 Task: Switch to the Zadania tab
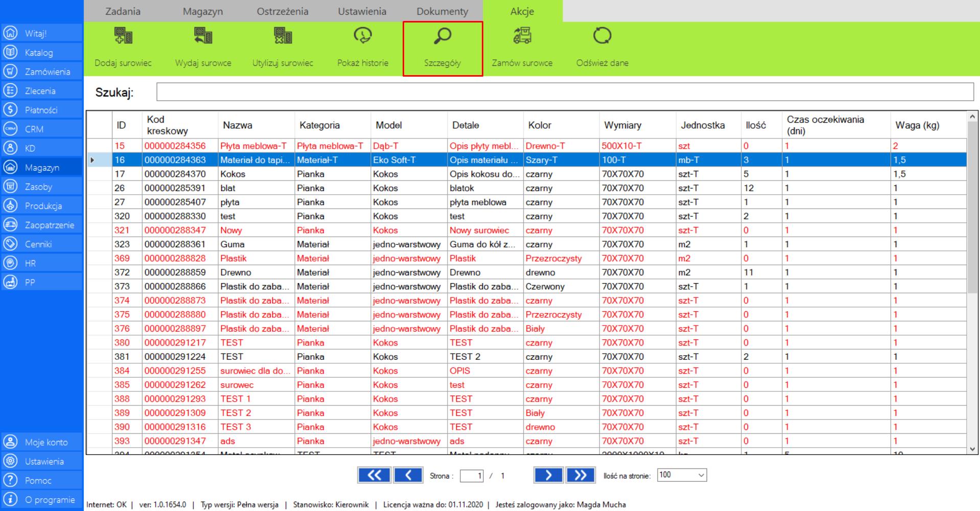click(123, 11)
